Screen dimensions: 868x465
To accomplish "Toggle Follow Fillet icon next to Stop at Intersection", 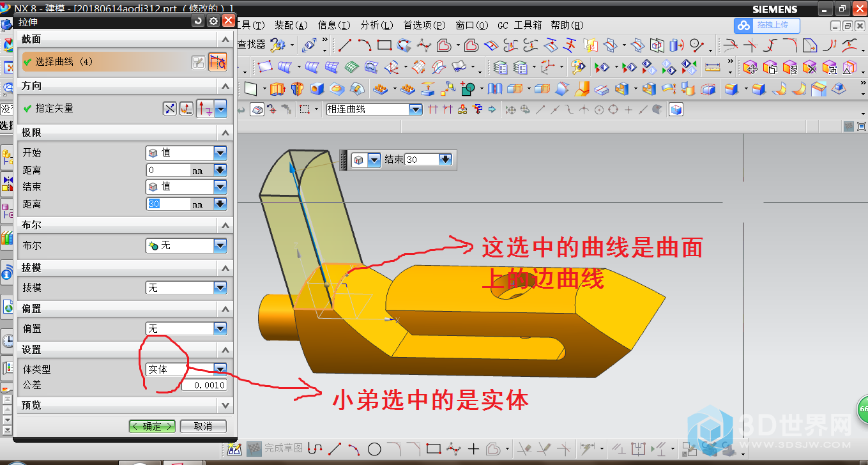I will (447, 109).
